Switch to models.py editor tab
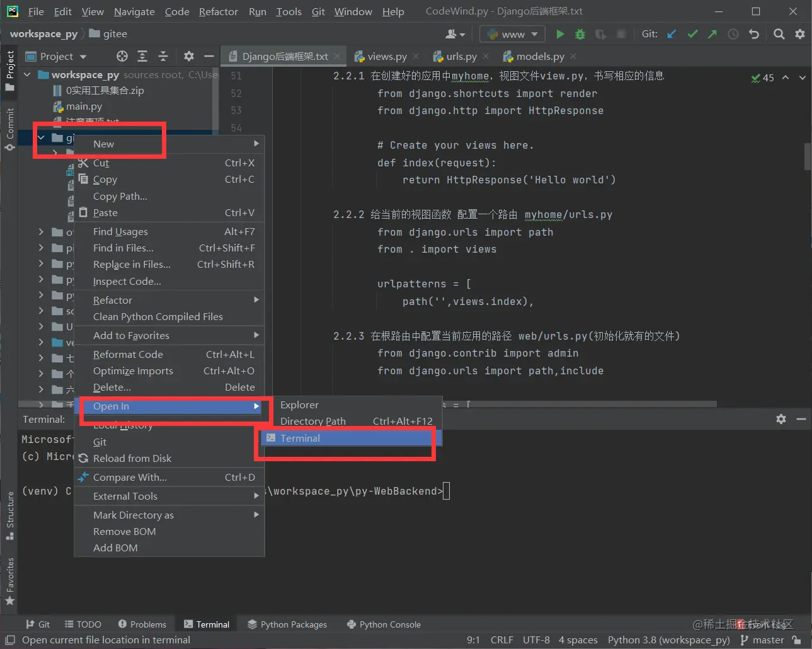Viewport: 812px width, 649px height. pos(540,57)
